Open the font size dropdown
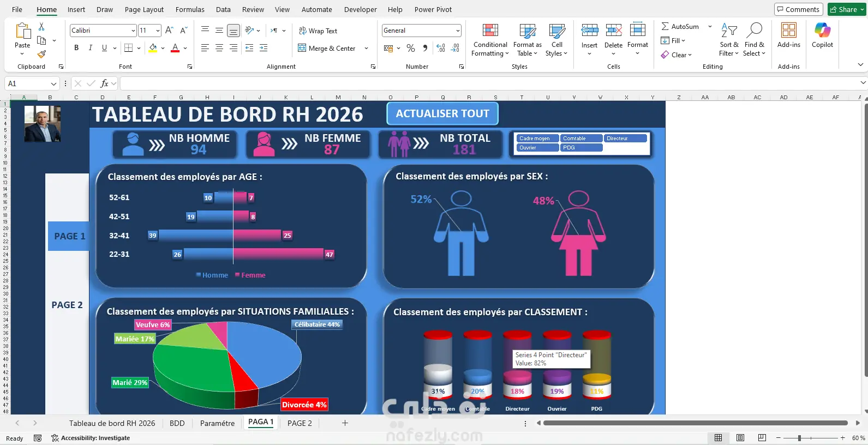The image size is (868, 445). [x=158, y=31]
